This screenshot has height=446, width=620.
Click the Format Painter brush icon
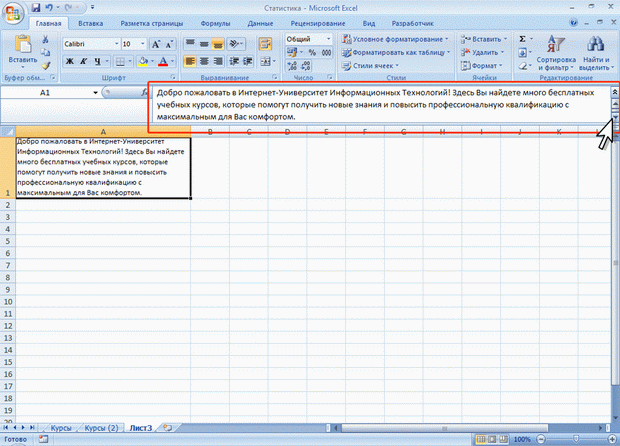point(45,66)
